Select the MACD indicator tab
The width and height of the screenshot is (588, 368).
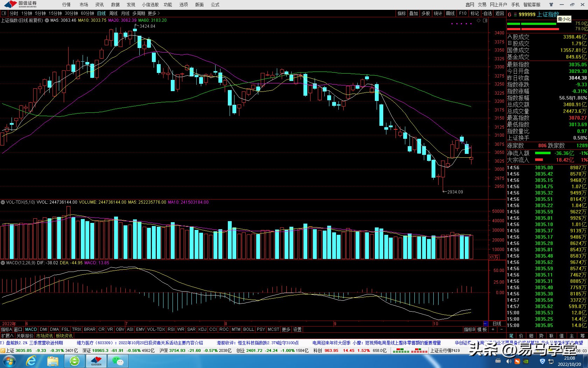click(x=31, y=329)
